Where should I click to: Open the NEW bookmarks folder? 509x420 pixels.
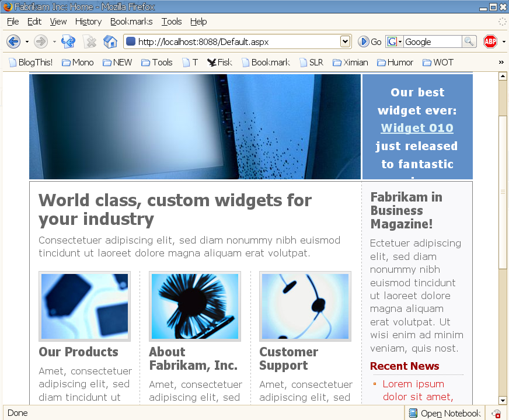point(117,63)
